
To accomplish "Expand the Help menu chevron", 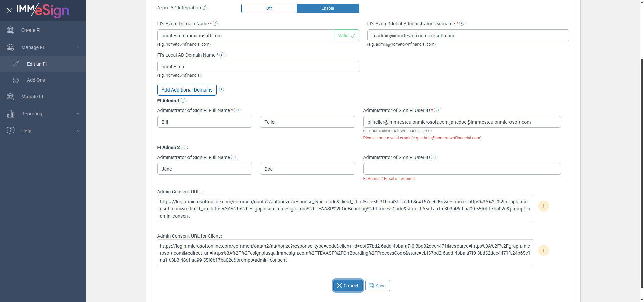I will coord(78,131).
